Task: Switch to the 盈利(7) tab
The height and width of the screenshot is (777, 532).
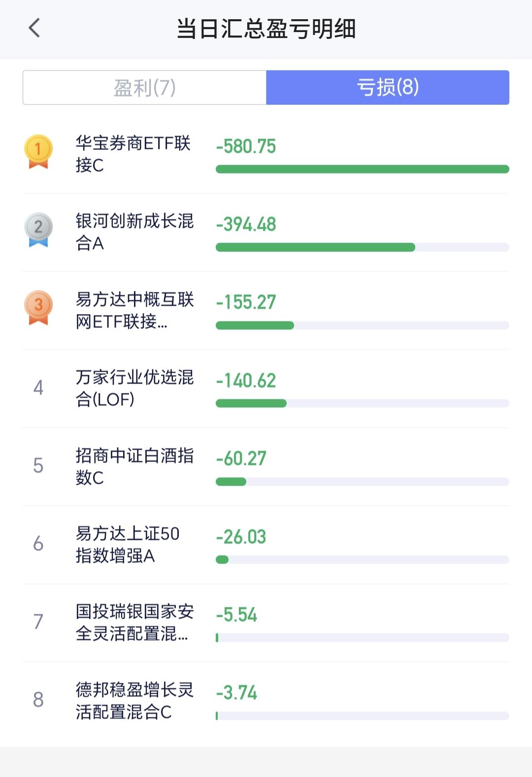Action: [x=144, y=88]
